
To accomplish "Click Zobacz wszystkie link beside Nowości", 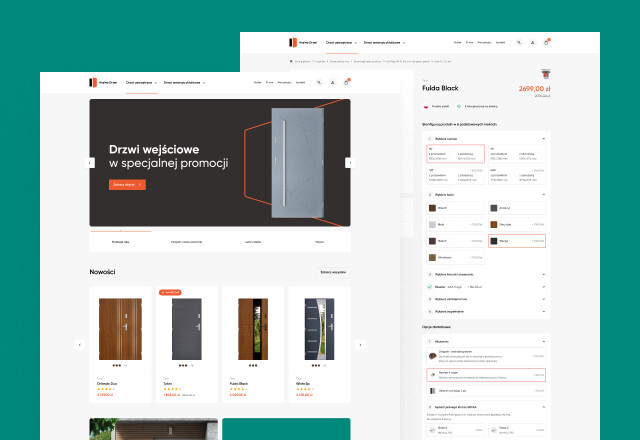I will (x=333, y=272).
